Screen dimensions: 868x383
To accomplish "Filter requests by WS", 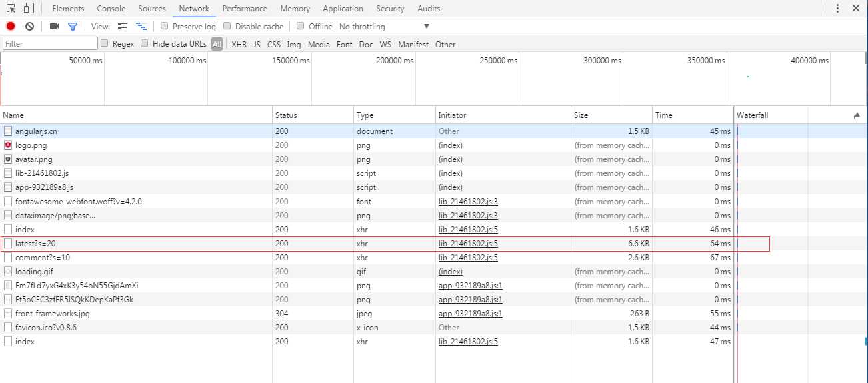I will pyautogui.click(x=385, y=44).
